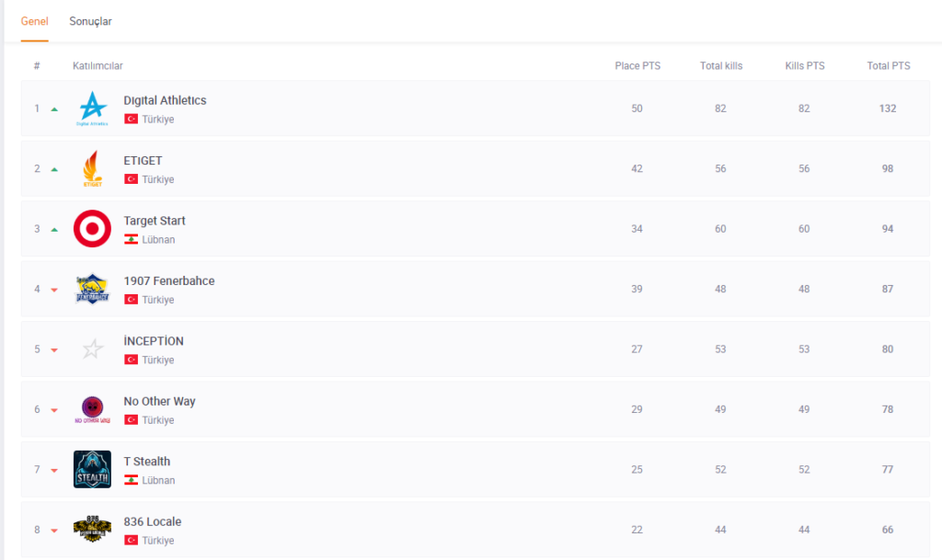
Task: Click the green rank-up arrow beside ETIGET
Action: pos(54,169)
